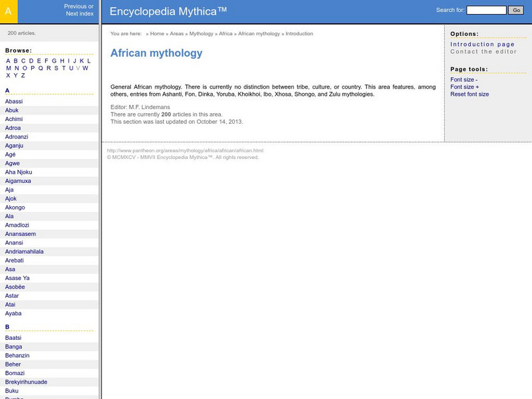Screen dimensions: 532x399
Task: Browse articles under letter W
Action: [85, 68]
